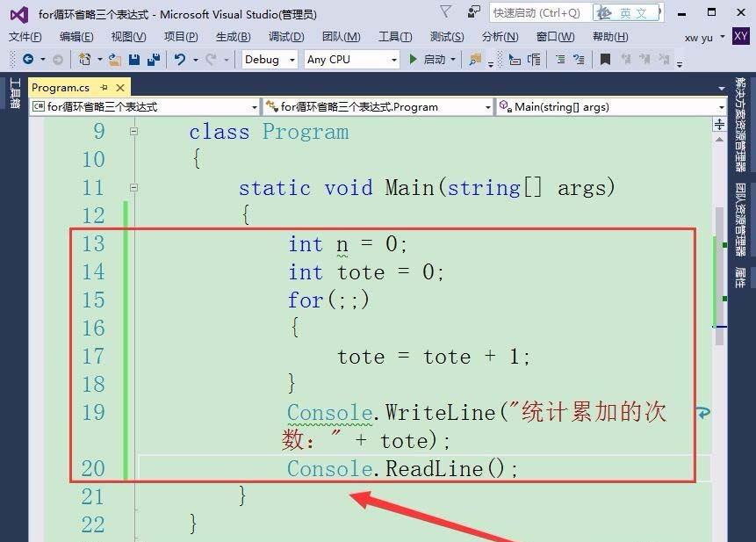Close the Program.cs tab

coord(120,87)
